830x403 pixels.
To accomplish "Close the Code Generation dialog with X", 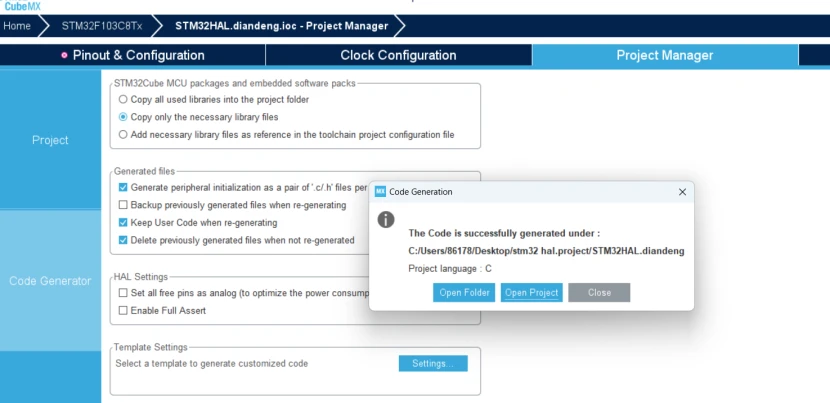I will [x=682, y=192].
